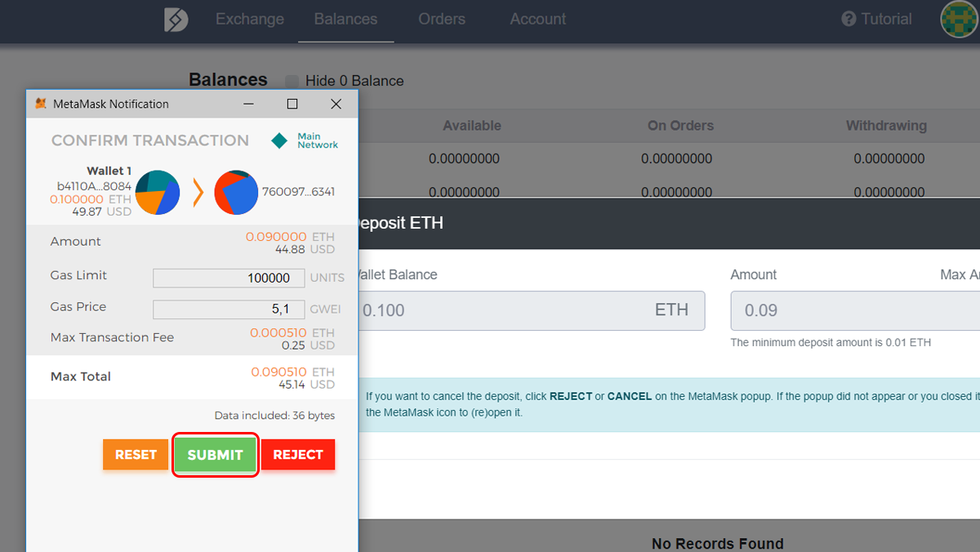The image size is (980, 552).
Task: Switch to the Balances tab
Action: click(x=345, y=19)
